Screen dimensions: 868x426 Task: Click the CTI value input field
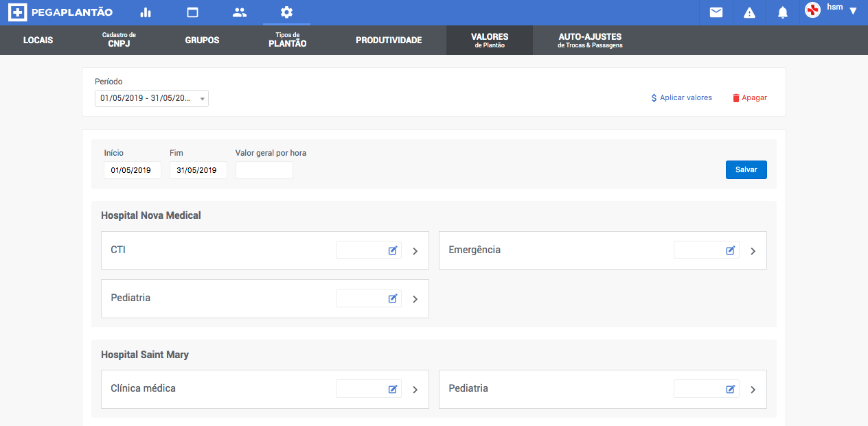click(369, 250)
